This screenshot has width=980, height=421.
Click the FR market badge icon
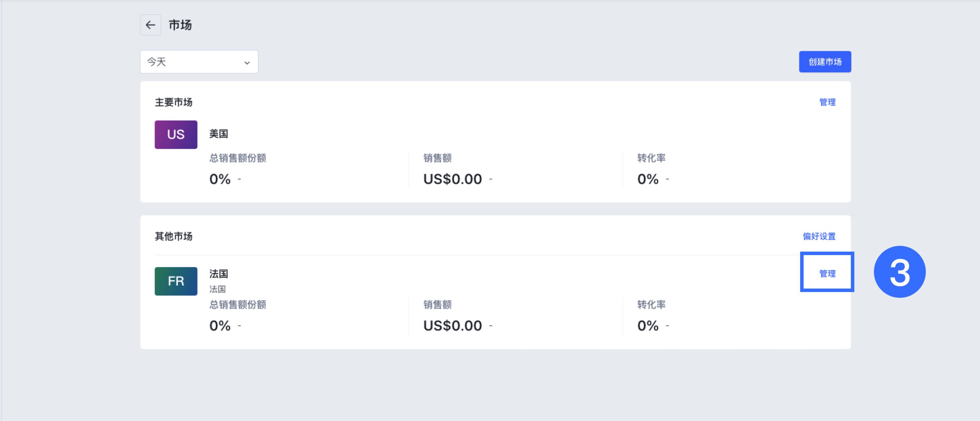click(176, 281)
